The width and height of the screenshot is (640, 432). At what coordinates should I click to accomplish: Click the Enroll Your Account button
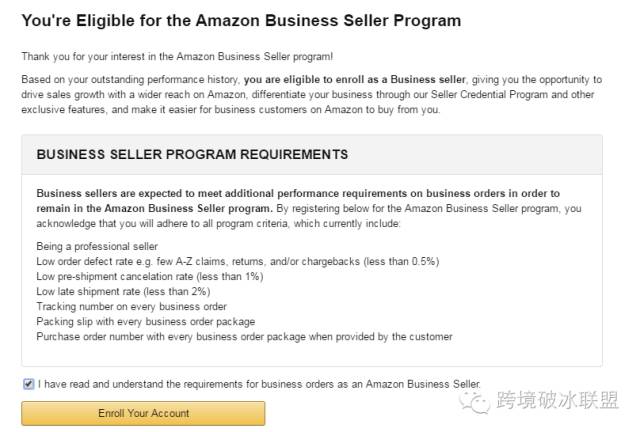click(143, 413)
